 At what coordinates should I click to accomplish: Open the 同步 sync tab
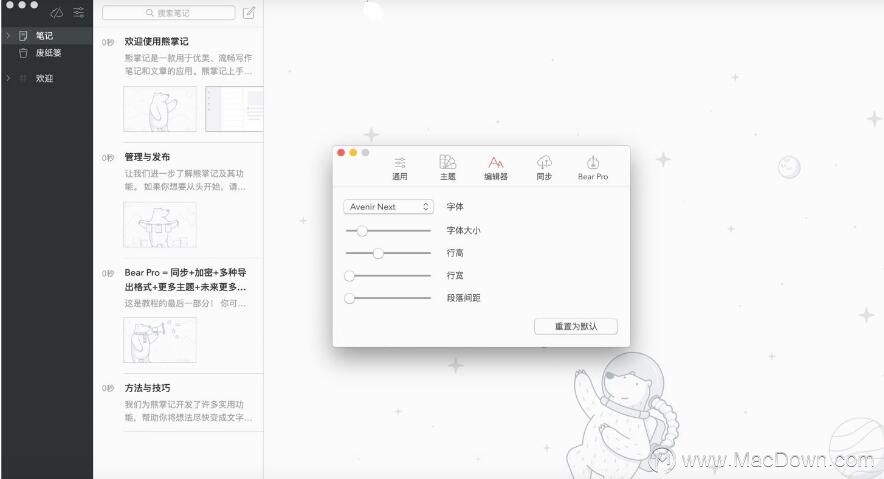click(x=544, y=168)
